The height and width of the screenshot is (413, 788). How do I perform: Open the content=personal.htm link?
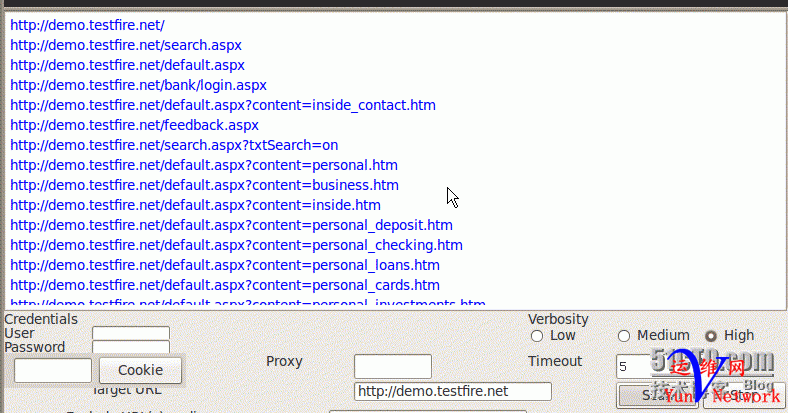tap(204, 165)
